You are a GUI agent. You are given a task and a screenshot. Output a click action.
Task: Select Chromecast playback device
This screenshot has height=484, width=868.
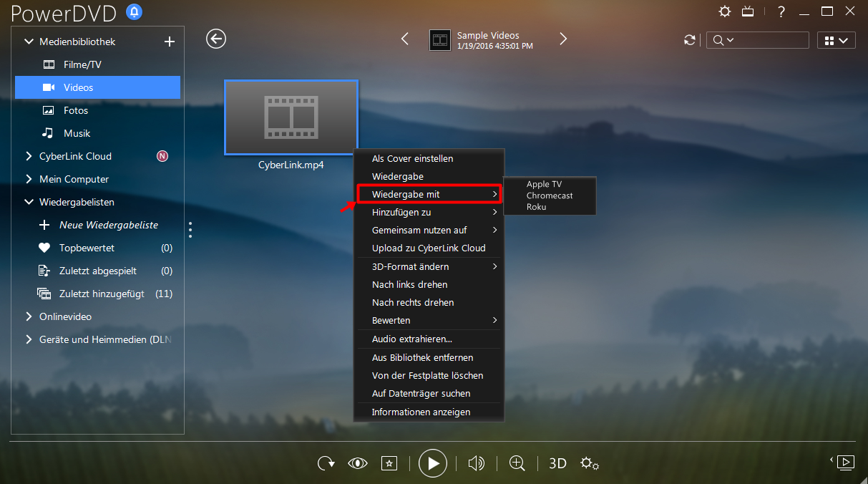(550, 195)
